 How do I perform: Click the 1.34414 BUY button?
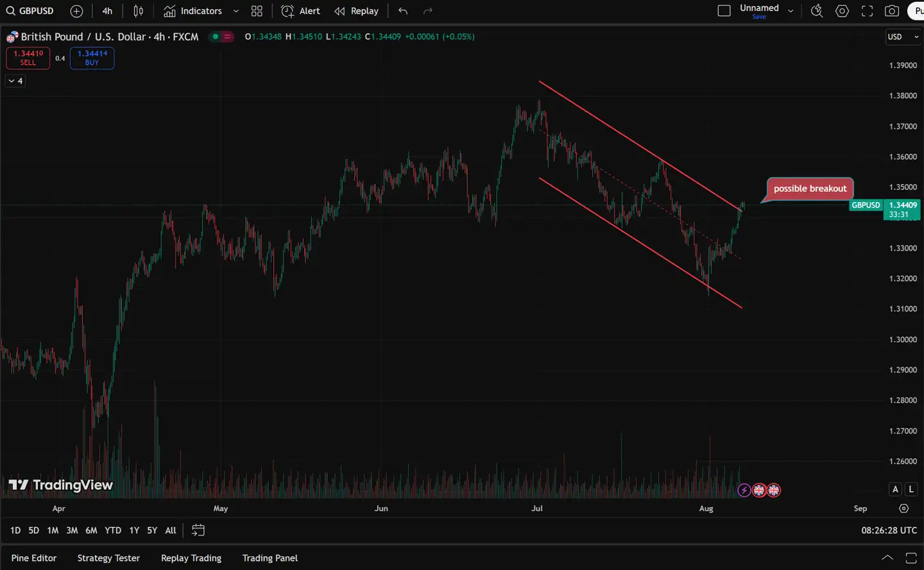click(x=92, y=58)
